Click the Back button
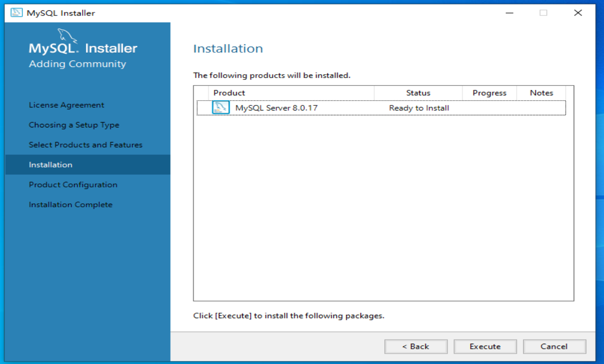The height and width of the screenshot is (364, 604). [415, 346]
